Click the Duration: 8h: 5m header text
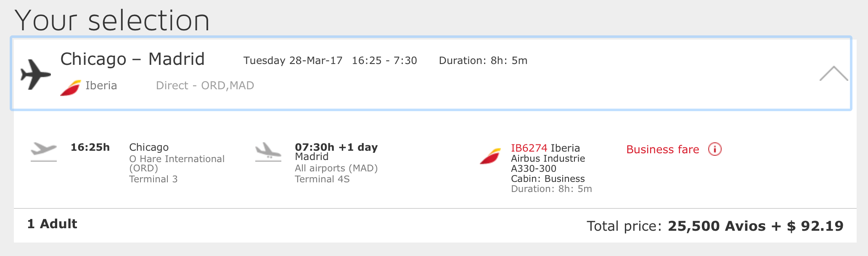868x256 pixels. pos(483,61)
